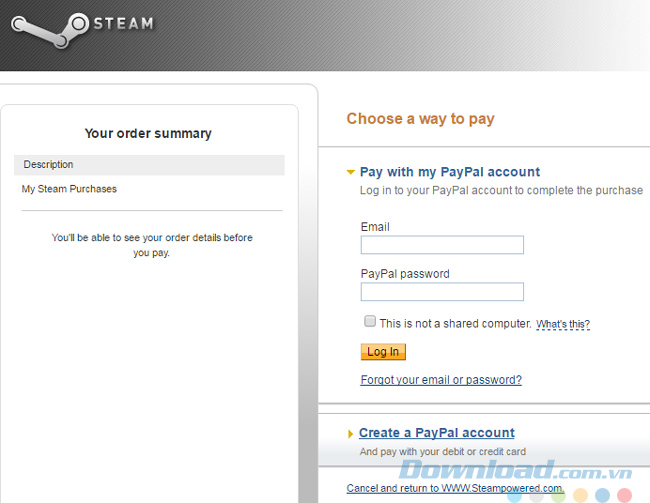The height and width of the screenshot is (503, 650).
Task: Click the blue dot beside red dot
Action: [x=602, y=495]
